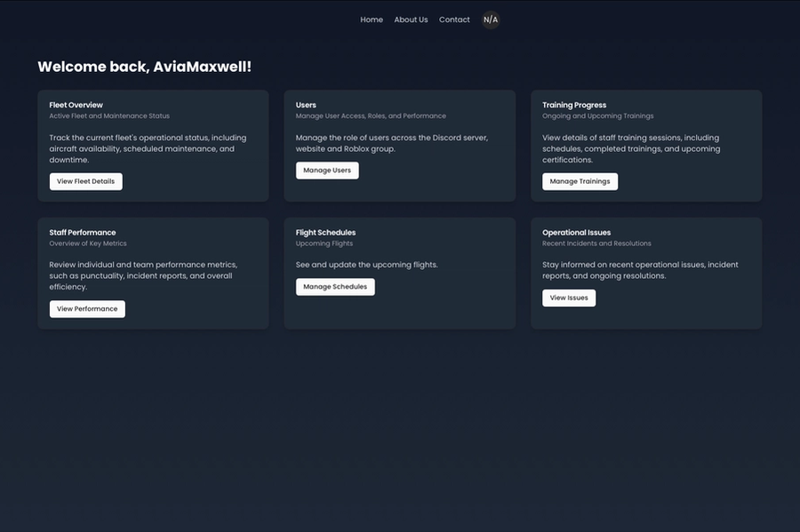
Task: Click the 'Manage the role of users' description
Action: [x=392, y=143]
